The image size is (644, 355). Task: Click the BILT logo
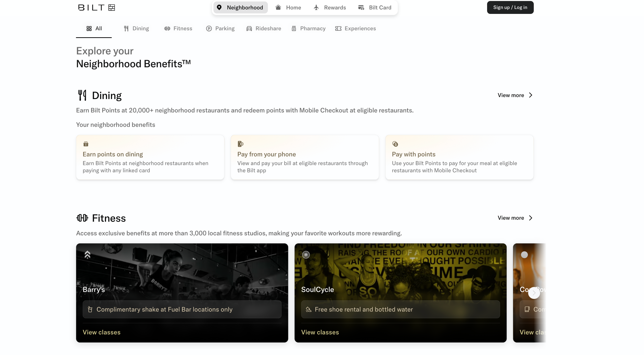pos(97,7)
